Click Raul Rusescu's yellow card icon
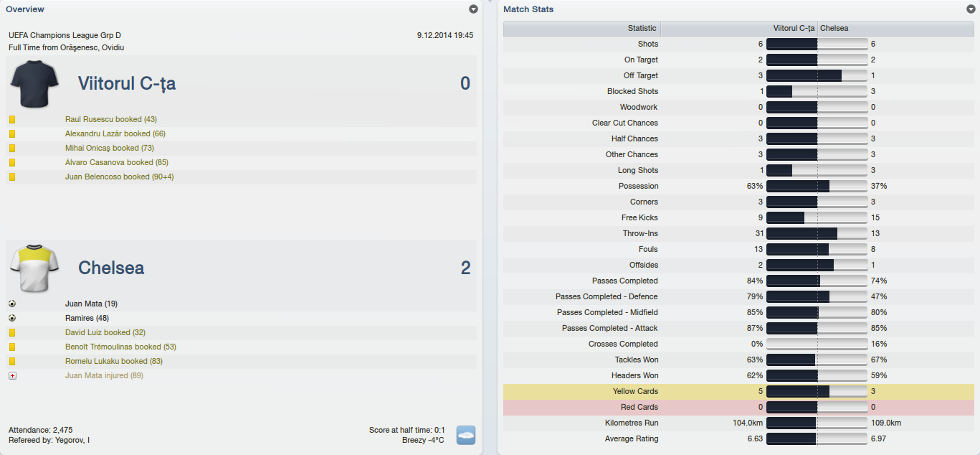 12,119
